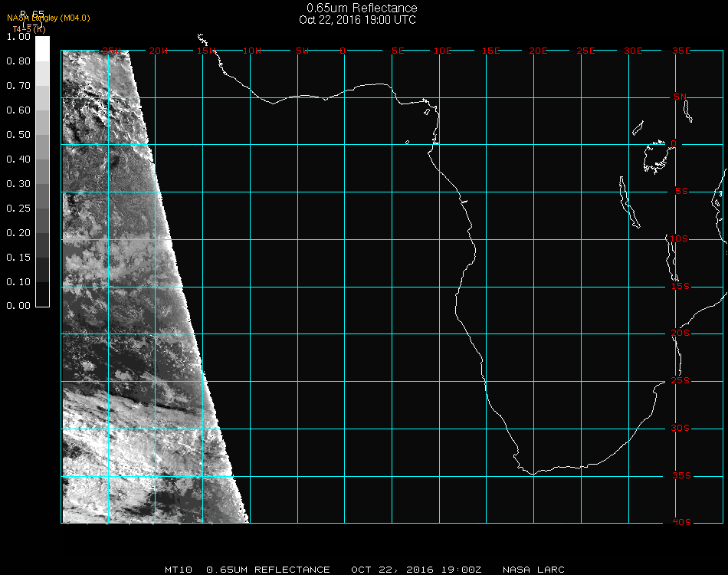
Task: Pick the black colorbar segment beside 0.00
Action: (42, 294)
